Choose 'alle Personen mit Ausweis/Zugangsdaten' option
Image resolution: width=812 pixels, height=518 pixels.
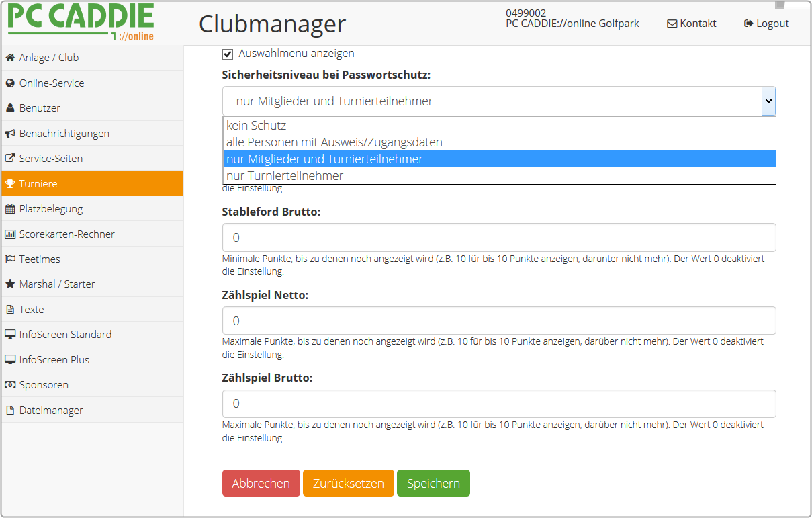[x=499, y=142]
